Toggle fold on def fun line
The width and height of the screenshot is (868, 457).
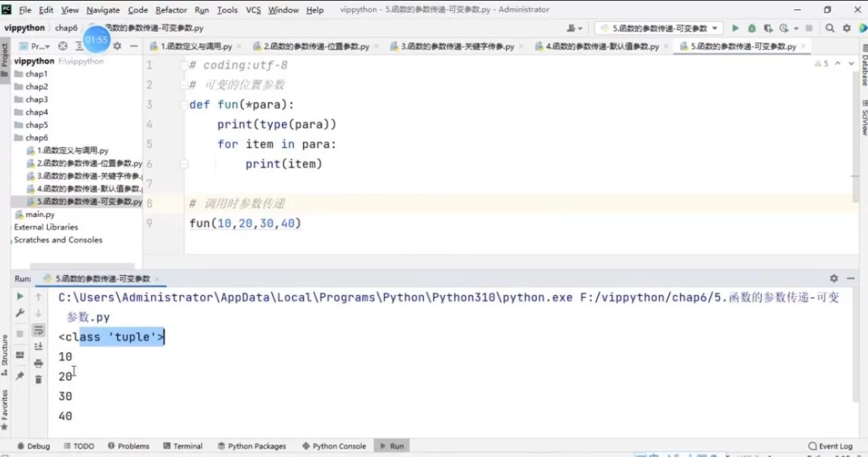pyautogui.click(x=184, y=104)
